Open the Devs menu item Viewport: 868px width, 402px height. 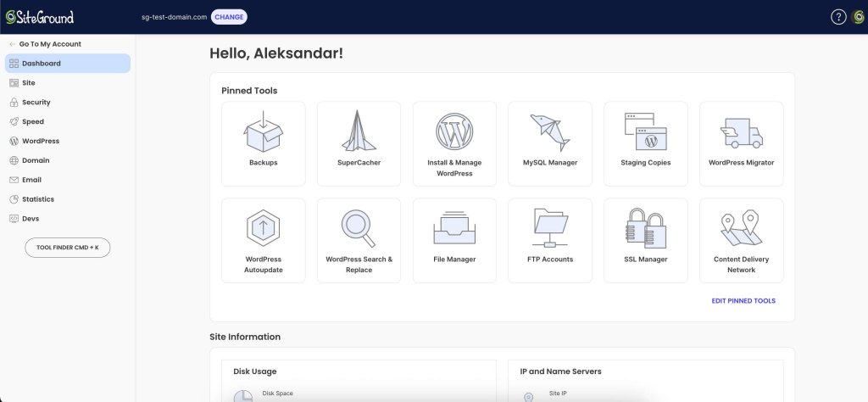click(68, 218)
